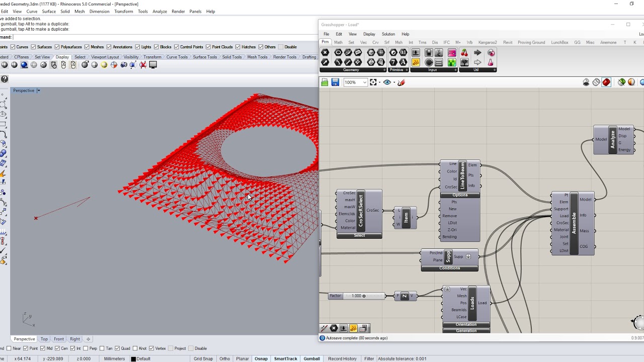
Task: Switch to the Kangaroo2 component tab
Action: click(x=488, y=43)
